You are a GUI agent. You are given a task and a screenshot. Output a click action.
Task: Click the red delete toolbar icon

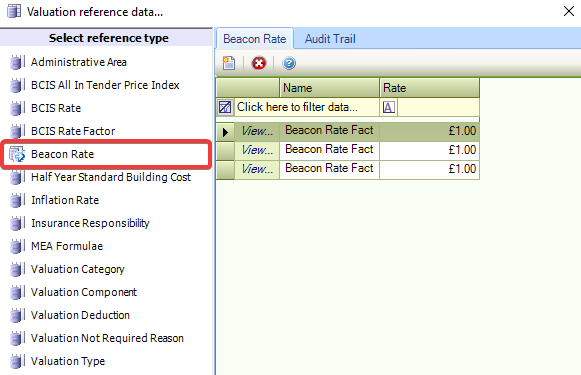click(x=259, y=63)
